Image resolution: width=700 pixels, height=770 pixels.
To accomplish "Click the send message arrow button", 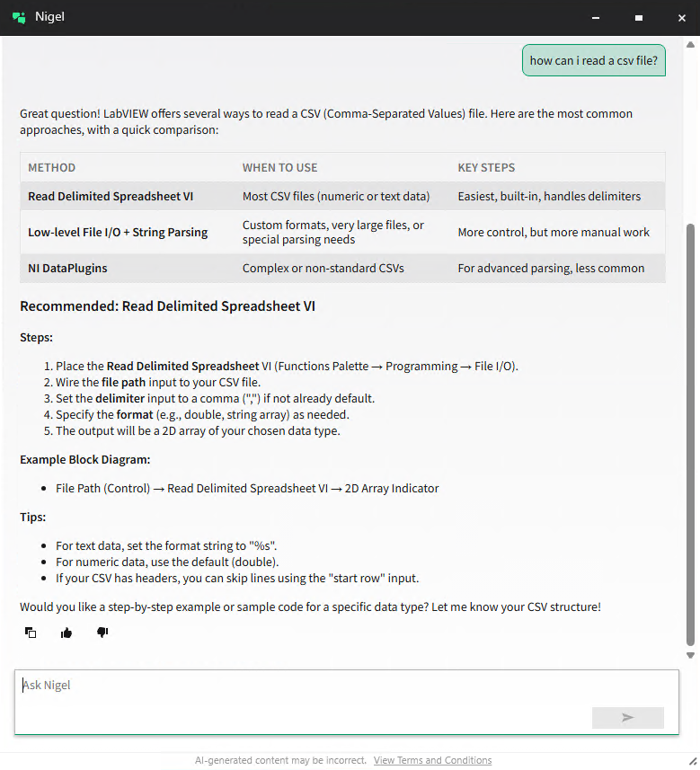I will click(x=628, y=718).
